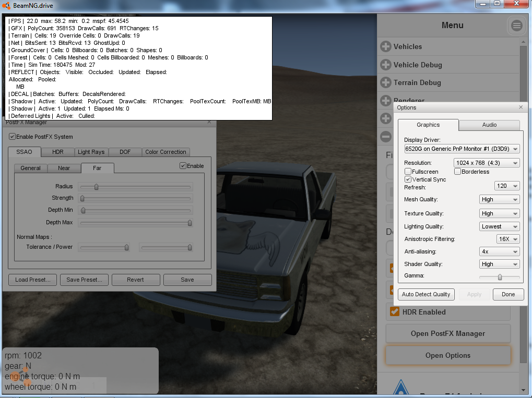The height and width of the screenshot is (398, 532).
Task: Click menu scrollbar down arrow
Action: pos(523,390)
